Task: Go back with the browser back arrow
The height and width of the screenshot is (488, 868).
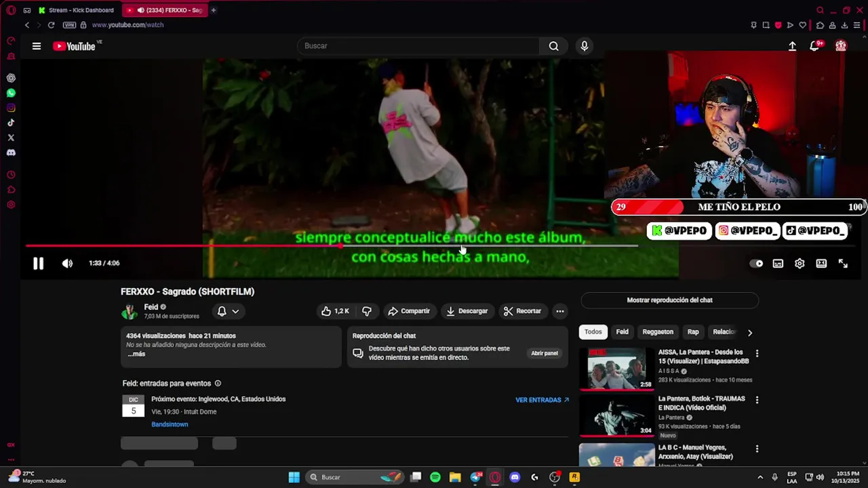Action: pos(27,25)
